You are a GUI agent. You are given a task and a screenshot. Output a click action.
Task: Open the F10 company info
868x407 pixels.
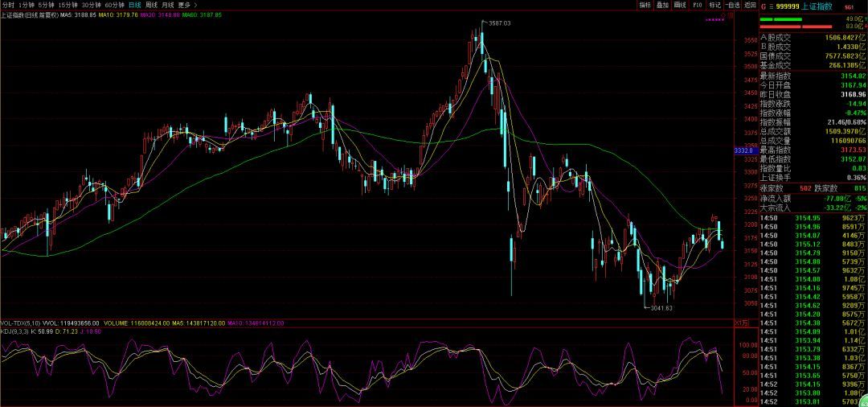click(698, 5)
